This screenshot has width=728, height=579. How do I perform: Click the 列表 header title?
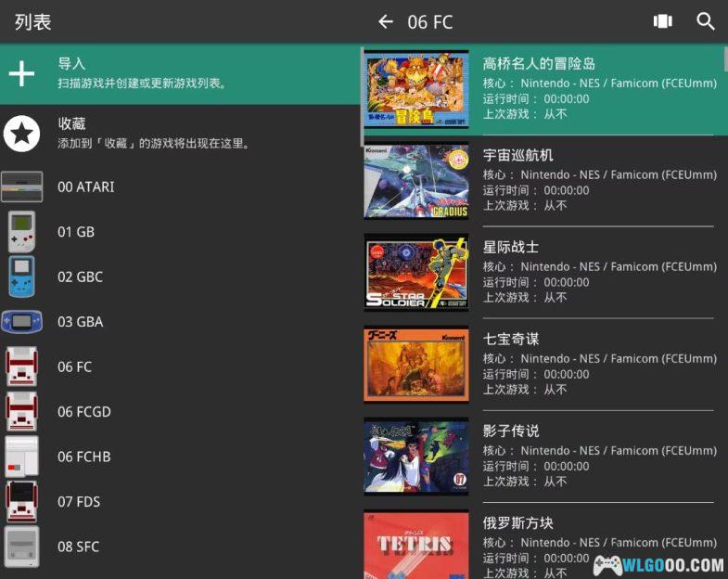(32, 22)
